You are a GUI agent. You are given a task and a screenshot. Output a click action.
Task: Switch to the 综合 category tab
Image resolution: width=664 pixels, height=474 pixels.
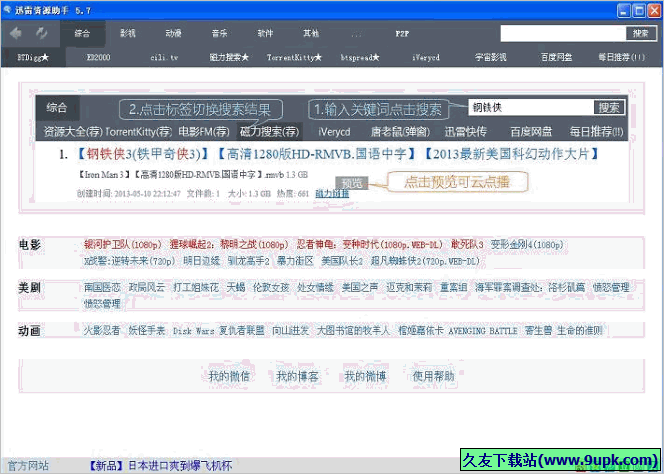(82, 33)
